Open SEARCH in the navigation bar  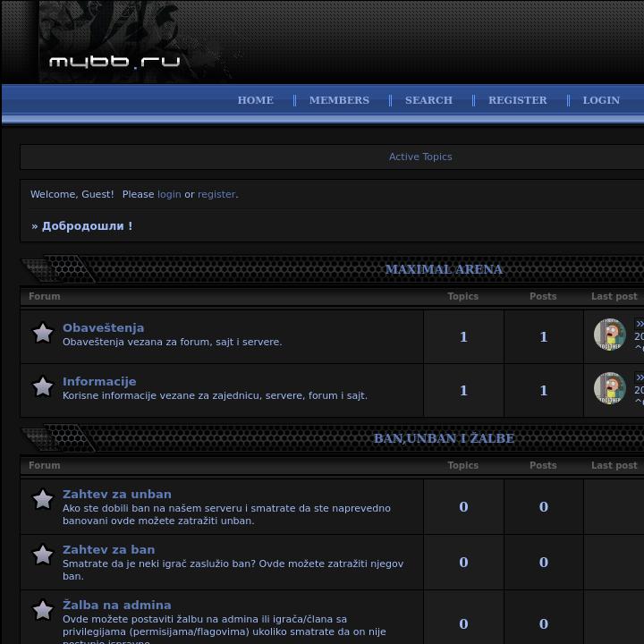pos(428,100)
